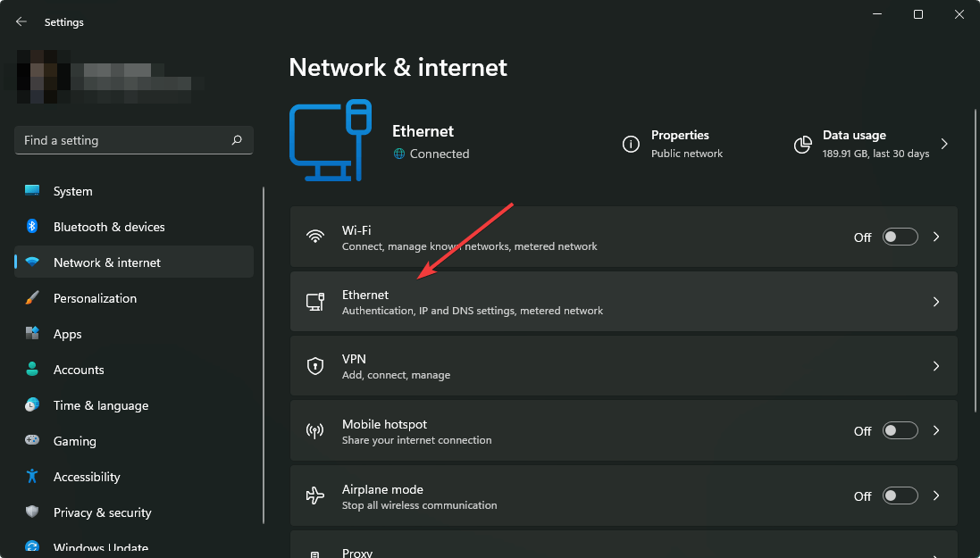This screenshot has height=558, width=980.
Task: Expand Data usage with the right arrow
Action: pos(944,142)
